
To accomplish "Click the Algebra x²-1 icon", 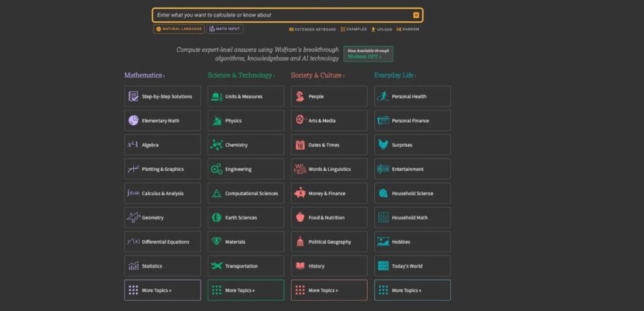I will 133,145.
